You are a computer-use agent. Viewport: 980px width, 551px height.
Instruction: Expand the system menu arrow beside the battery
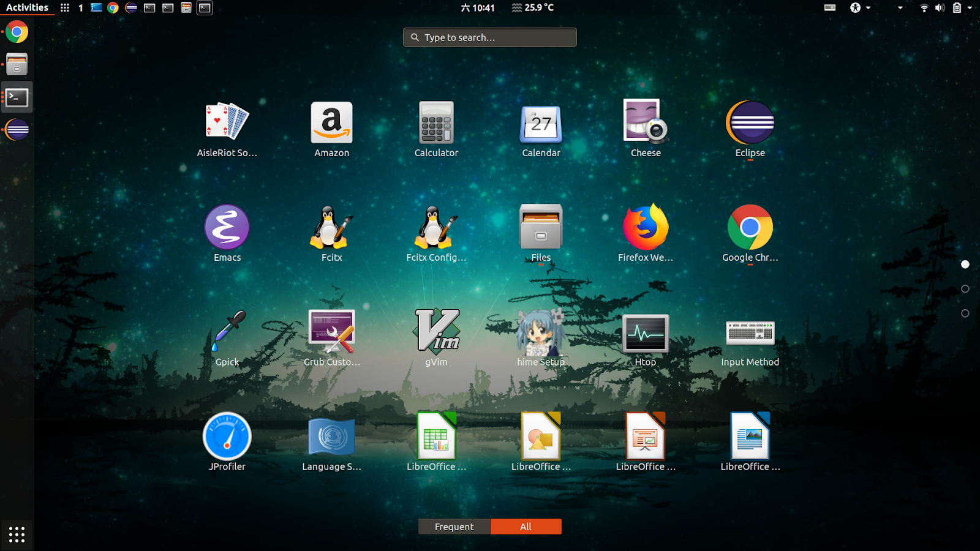pos(970,8)
